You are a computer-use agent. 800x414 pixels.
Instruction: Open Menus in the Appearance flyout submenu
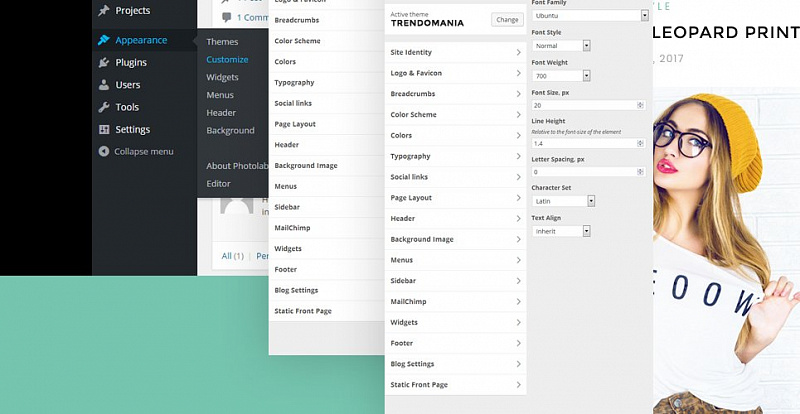(220, 95)
